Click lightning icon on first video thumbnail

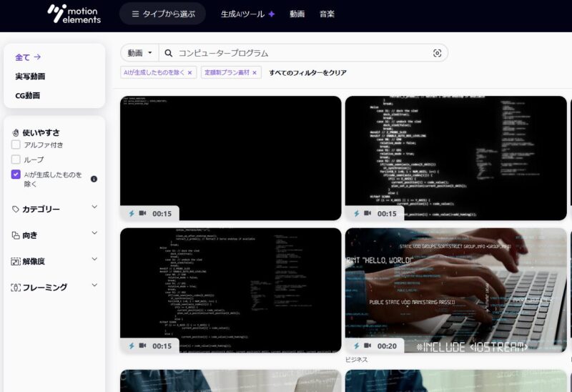[x=132, y=213]
